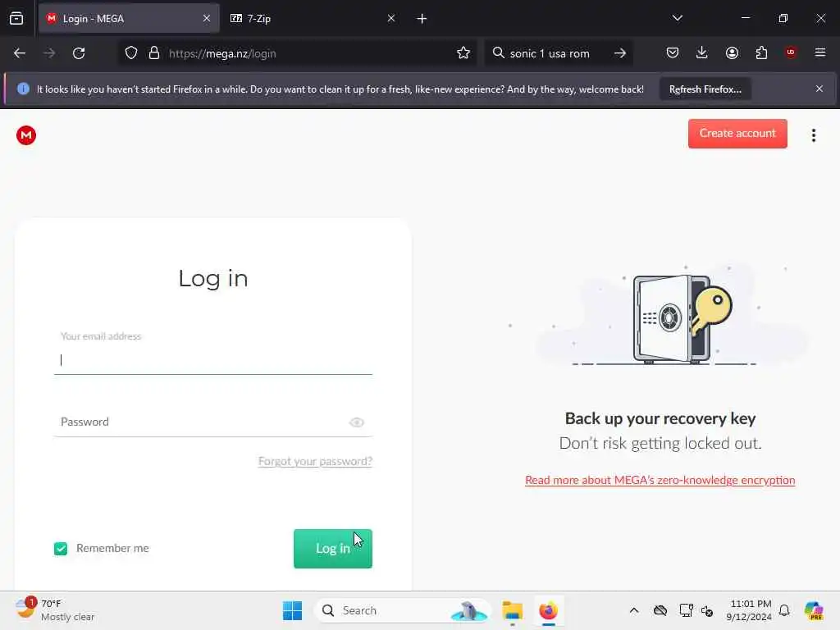Dismiss the Firefox refresh notification bar

pyautogui.click(x=819, y=89)
